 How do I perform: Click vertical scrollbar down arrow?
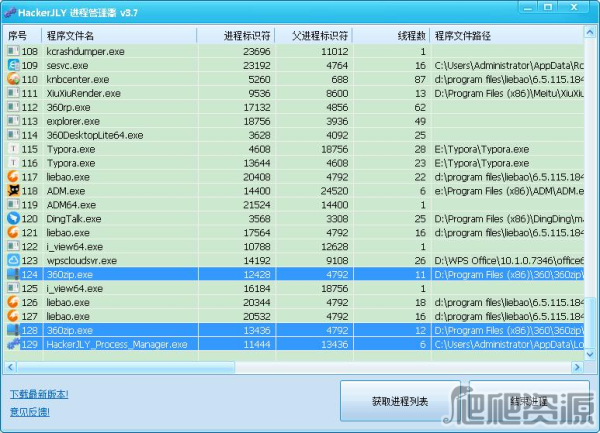coord(590,354)
